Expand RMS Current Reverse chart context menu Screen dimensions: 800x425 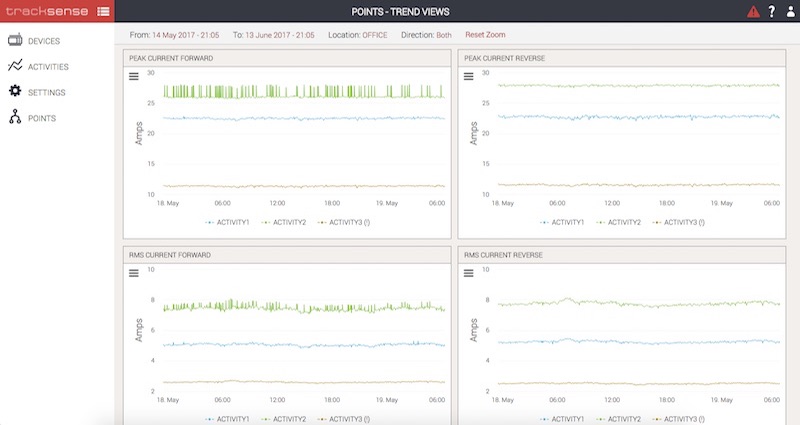pyautogui.click(x=470, y=273)
